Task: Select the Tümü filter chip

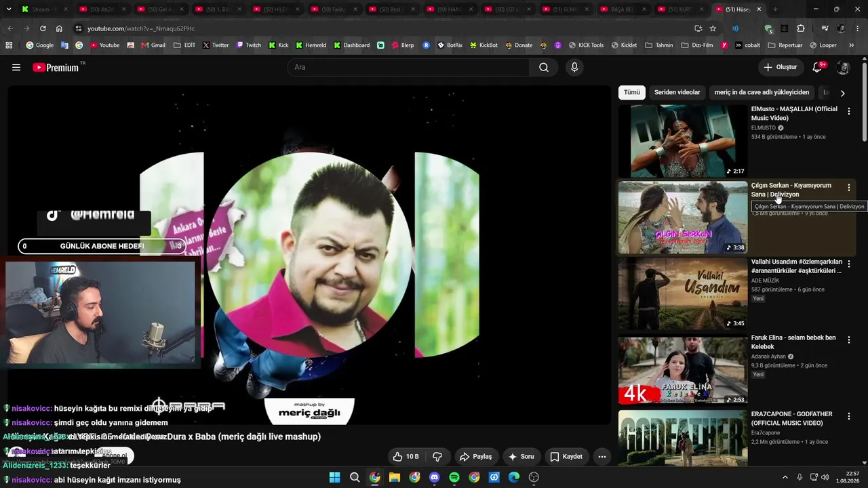Action: 632,92
